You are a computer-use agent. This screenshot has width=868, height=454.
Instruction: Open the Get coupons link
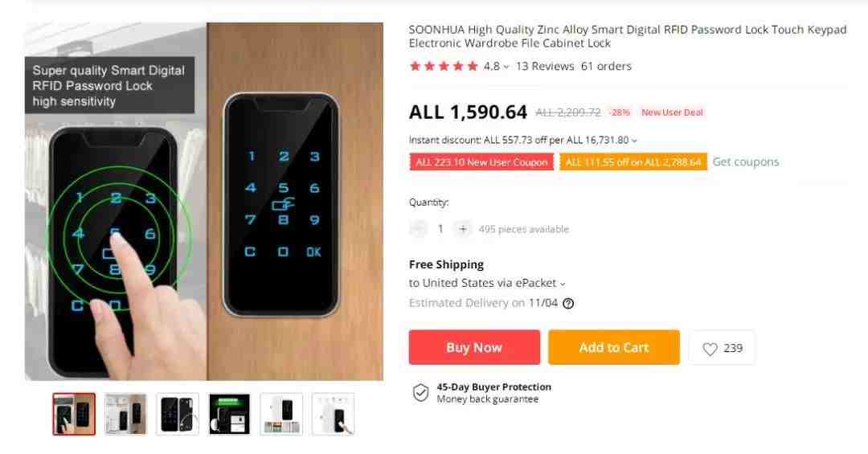tap(746, 162)
